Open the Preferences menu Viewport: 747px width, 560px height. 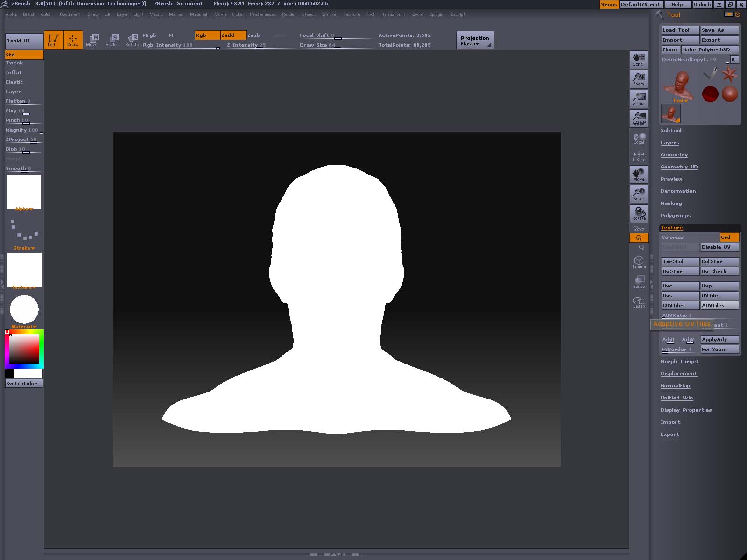(x=262, y=14)
